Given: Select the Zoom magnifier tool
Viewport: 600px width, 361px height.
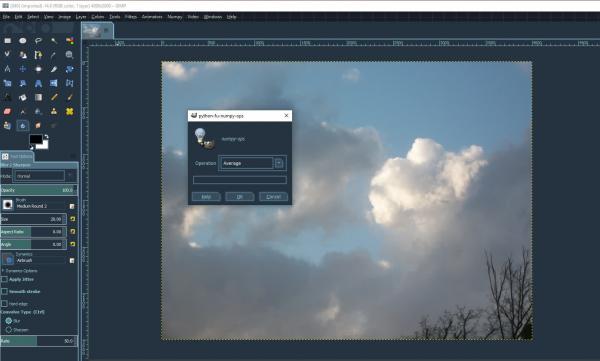Looking at the screenshot, I should pos(69,55).
